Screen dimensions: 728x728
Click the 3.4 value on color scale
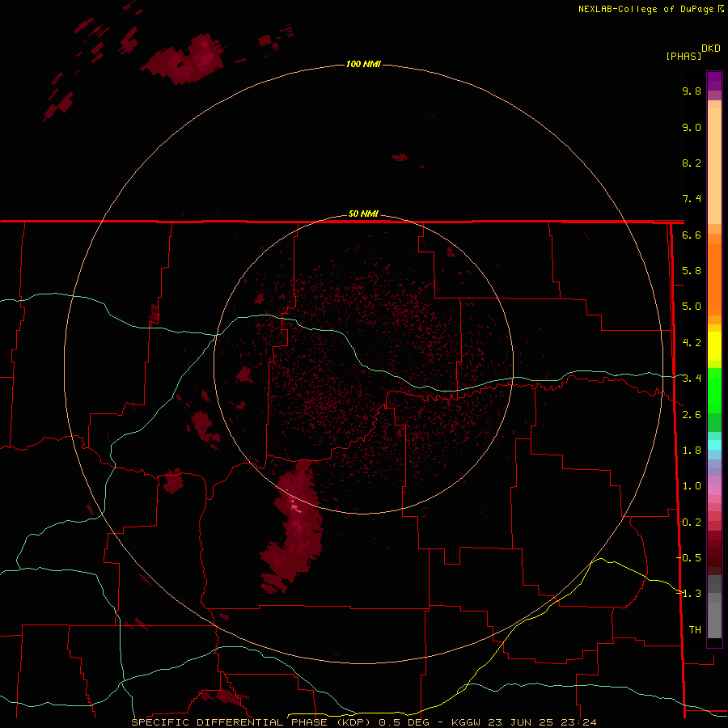[x=692, y=379]
